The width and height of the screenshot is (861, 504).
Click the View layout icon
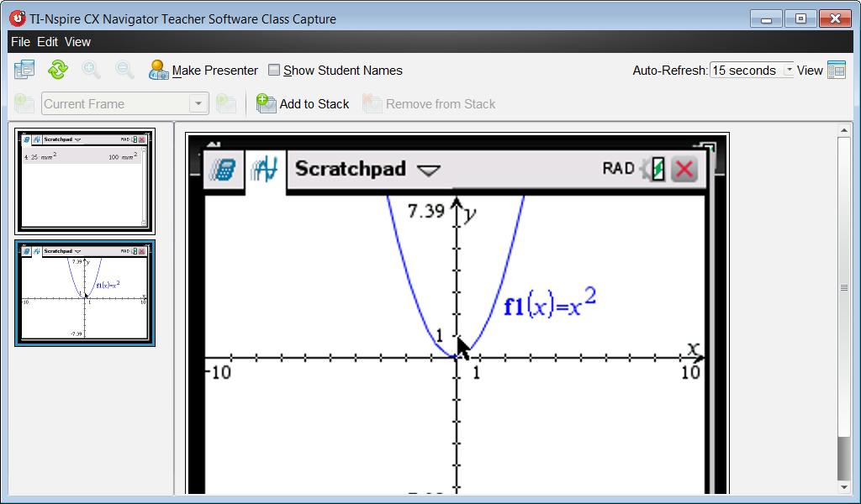tap(837, 71)
